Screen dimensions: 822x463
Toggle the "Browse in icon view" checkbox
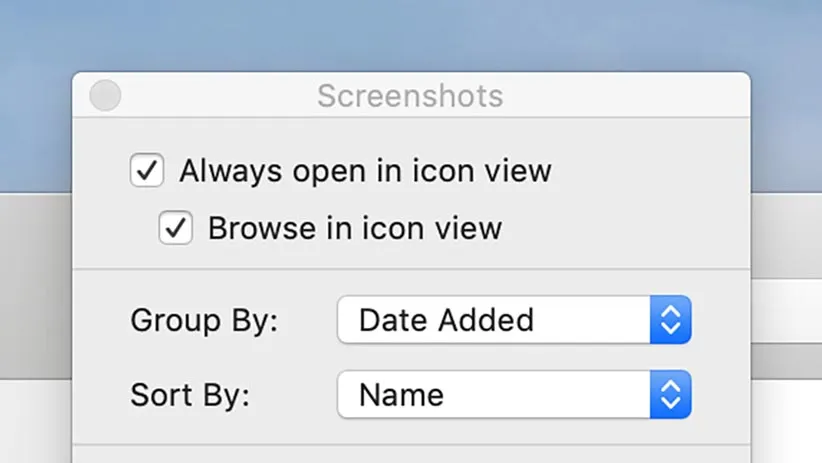pos(176,229)
